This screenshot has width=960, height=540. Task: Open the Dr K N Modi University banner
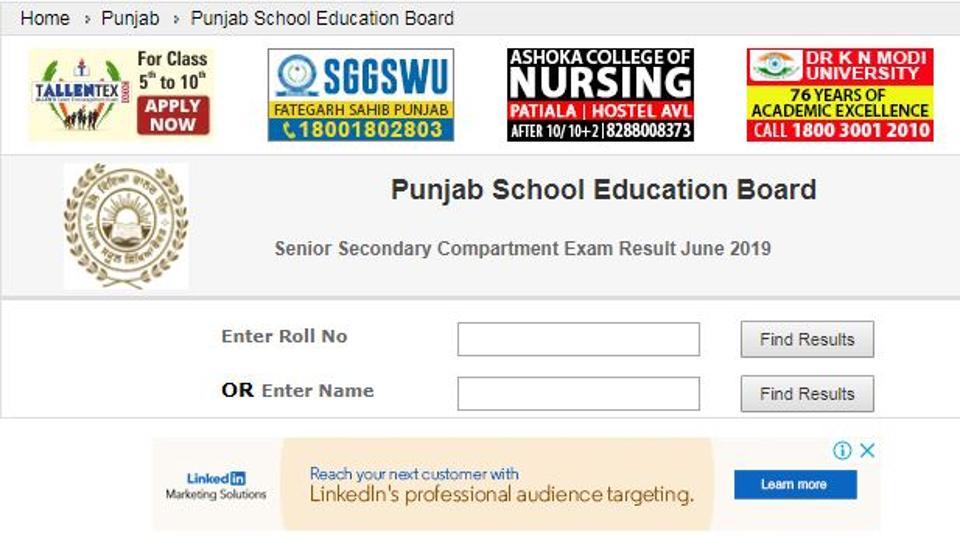coord(840,95)
